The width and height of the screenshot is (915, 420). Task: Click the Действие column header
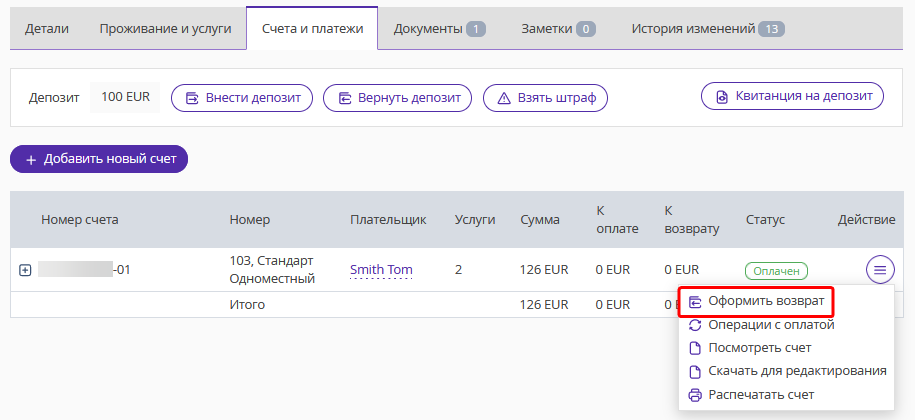(x=867, y=220)
